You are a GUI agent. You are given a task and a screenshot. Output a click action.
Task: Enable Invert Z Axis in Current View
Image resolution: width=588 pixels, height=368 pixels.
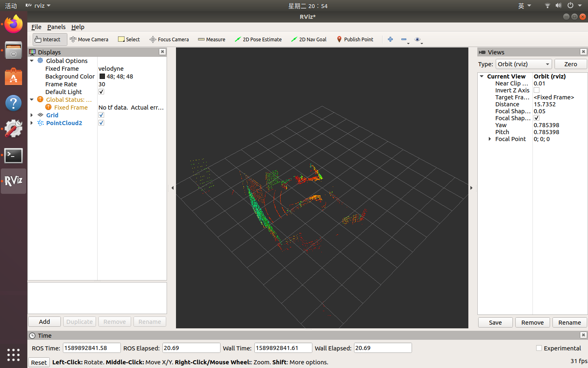click(x=536, y=90)
